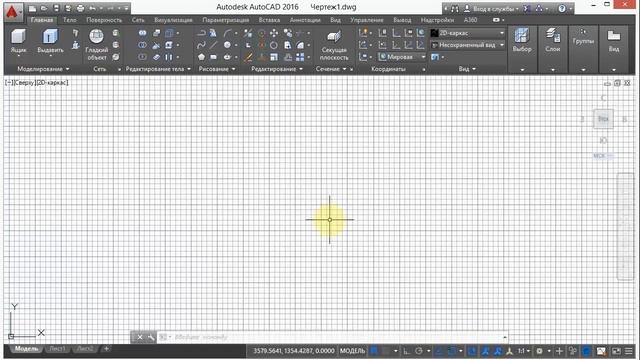Add a new layout with plus button
Screen dimensions: 640x360
pyautogui.click(x=106, y=349)
